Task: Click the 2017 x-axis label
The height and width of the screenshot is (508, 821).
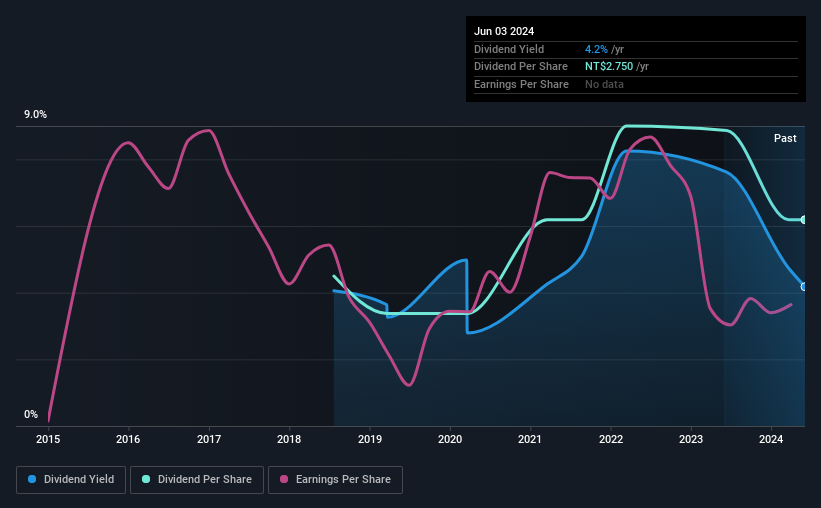Action: [x=209, y=439]
